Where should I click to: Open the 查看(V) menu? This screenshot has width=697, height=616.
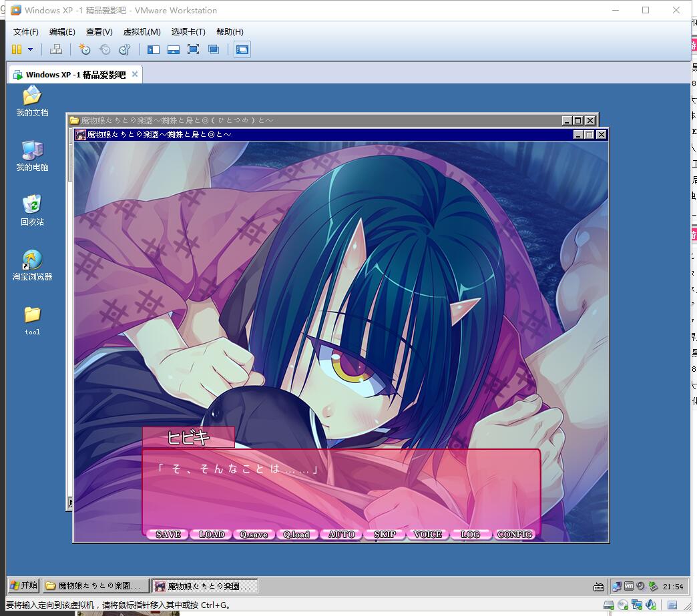[99, 31]
